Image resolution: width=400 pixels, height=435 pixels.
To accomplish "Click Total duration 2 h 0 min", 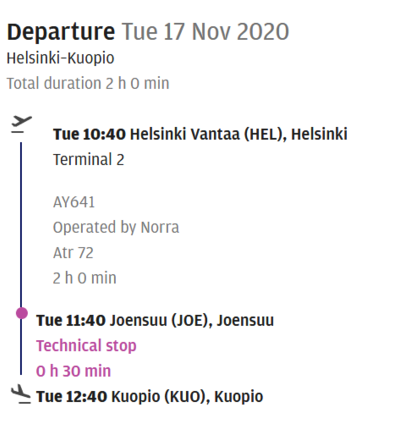I will point(88,84).
